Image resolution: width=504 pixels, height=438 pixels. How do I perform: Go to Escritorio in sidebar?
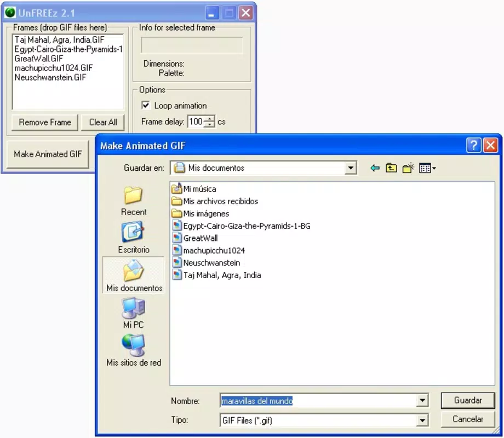coord(133,238)
